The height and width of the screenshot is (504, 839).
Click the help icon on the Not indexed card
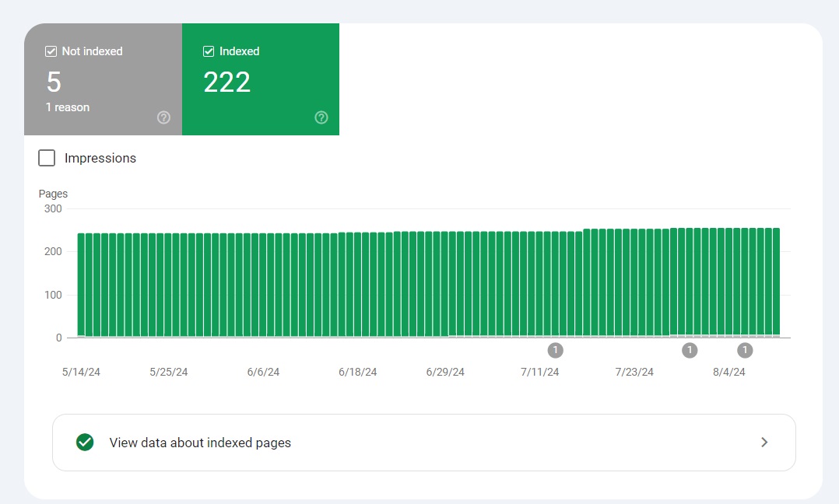[x=163, y=117]
